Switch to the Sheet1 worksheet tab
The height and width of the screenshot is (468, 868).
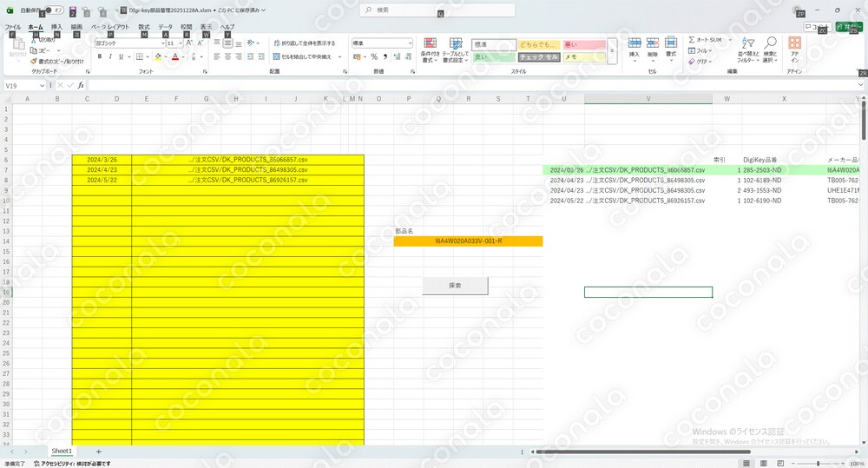click(62, 452)
